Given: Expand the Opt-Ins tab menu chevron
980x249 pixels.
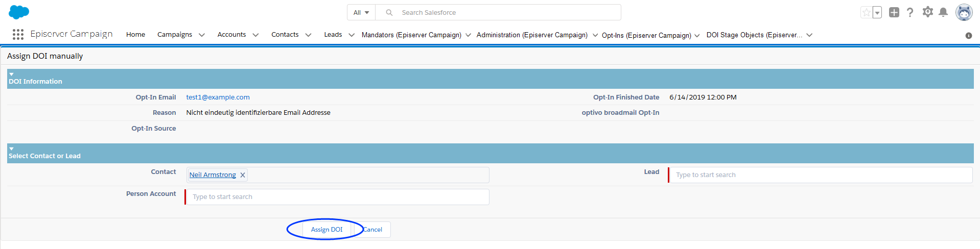Looking at the screenshot, I should (x=697, y=36).
